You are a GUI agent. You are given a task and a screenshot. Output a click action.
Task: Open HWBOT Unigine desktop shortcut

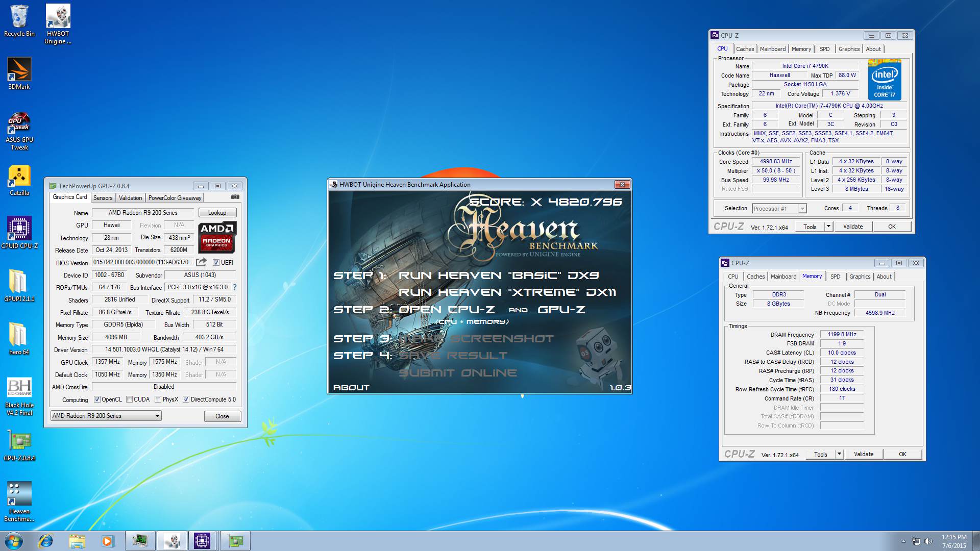coord(58,24)
